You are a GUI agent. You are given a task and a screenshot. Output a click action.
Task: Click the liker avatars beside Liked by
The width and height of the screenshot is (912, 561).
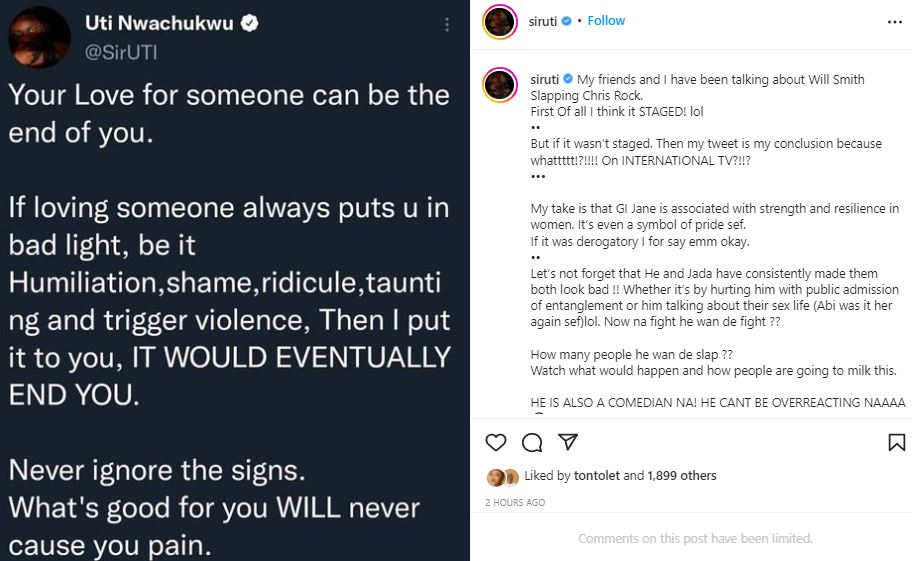click(x=502, y=476)
